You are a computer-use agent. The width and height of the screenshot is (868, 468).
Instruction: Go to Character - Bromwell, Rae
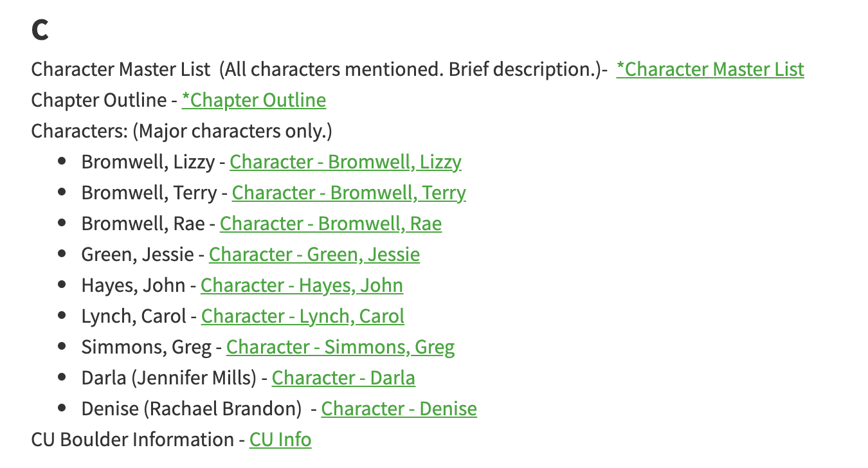pyautogui.click(x=330, y=223)
